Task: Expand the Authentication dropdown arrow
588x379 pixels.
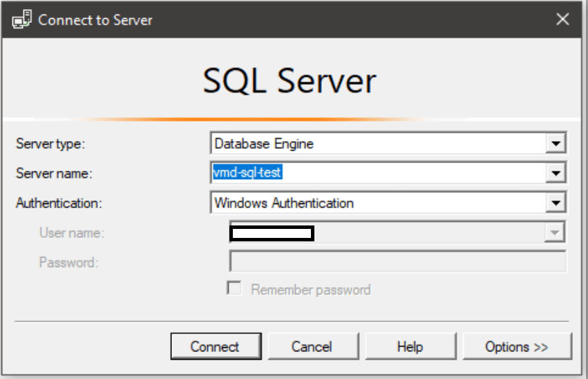Action: [x=555, y=203]
